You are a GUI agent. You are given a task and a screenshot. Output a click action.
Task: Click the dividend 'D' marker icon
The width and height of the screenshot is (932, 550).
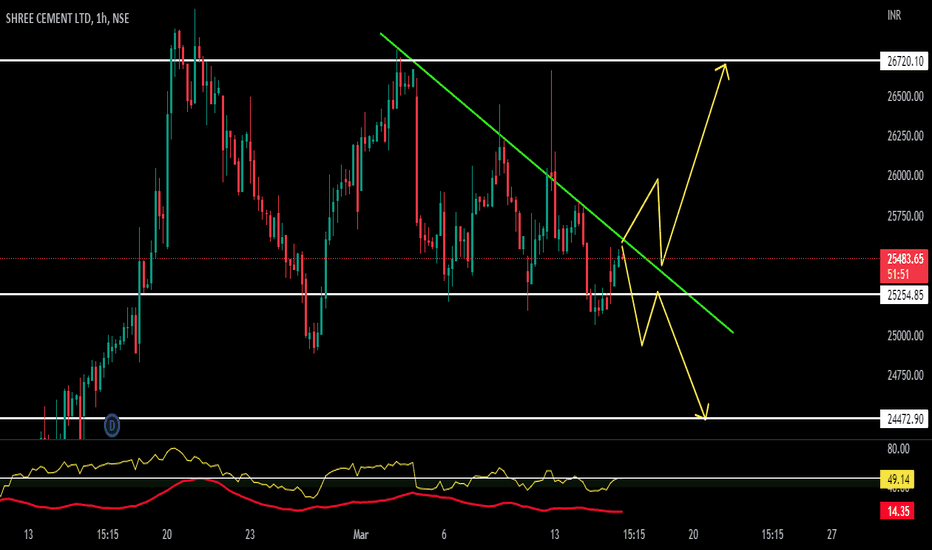112,426
